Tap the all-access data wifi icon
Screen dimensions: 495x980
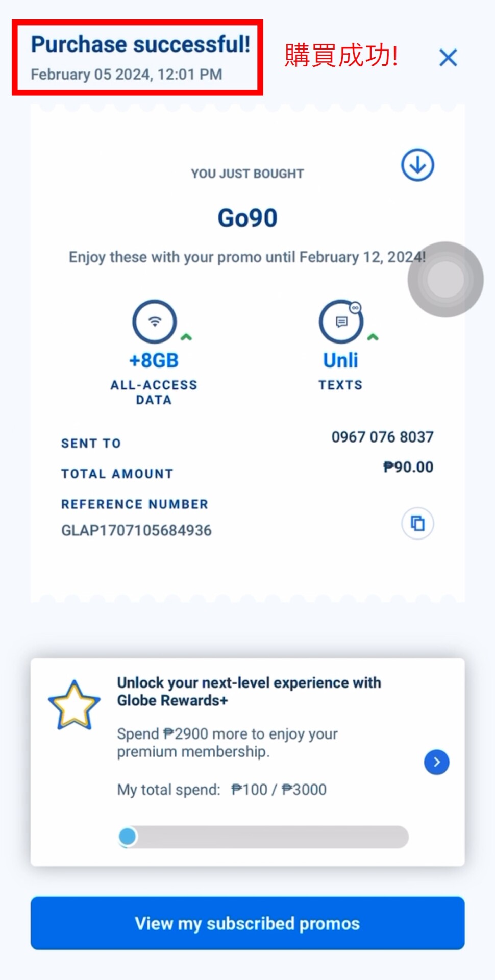pyautogui.click(x=154, y=322)
